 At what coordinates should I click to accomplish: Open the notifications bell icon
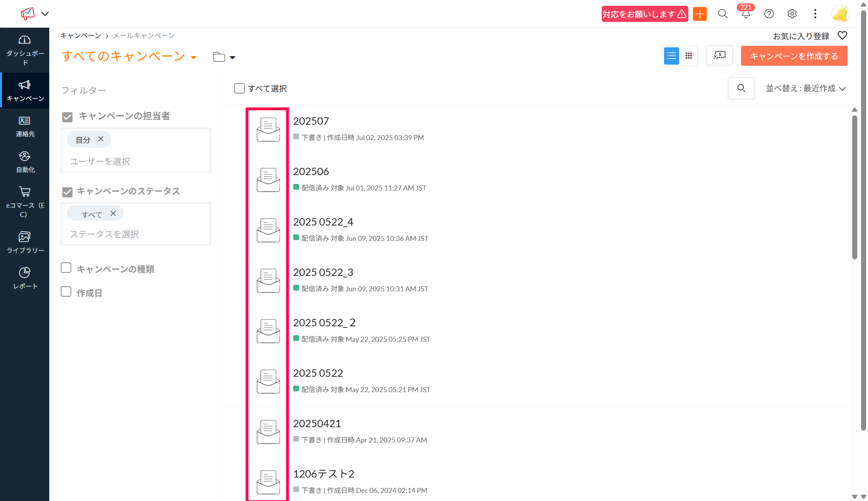click(745, 15)
